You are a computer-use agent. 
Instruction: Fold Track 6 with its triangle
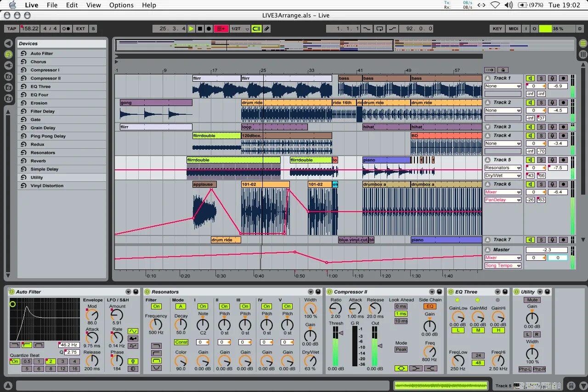click(487, 184)
